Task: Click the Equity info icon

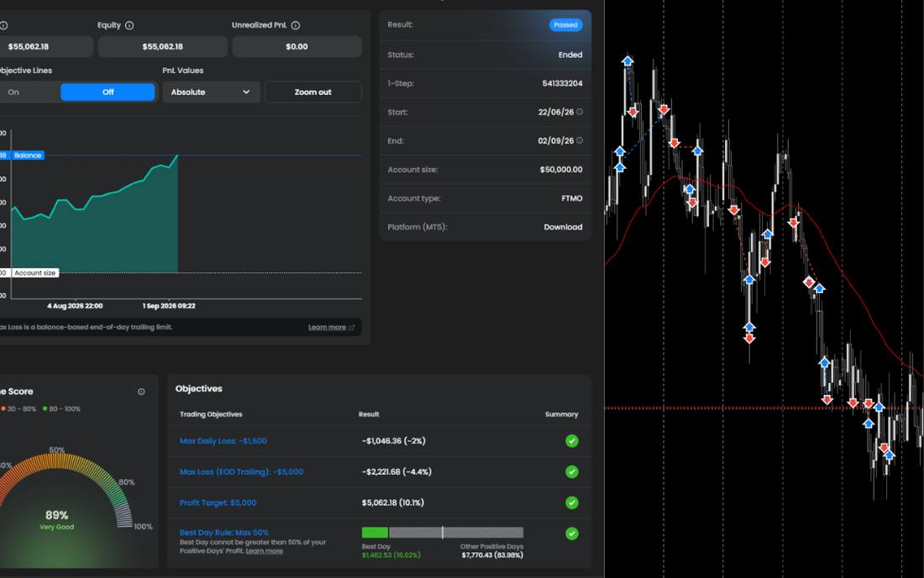Action: click(x=129, y=25)
